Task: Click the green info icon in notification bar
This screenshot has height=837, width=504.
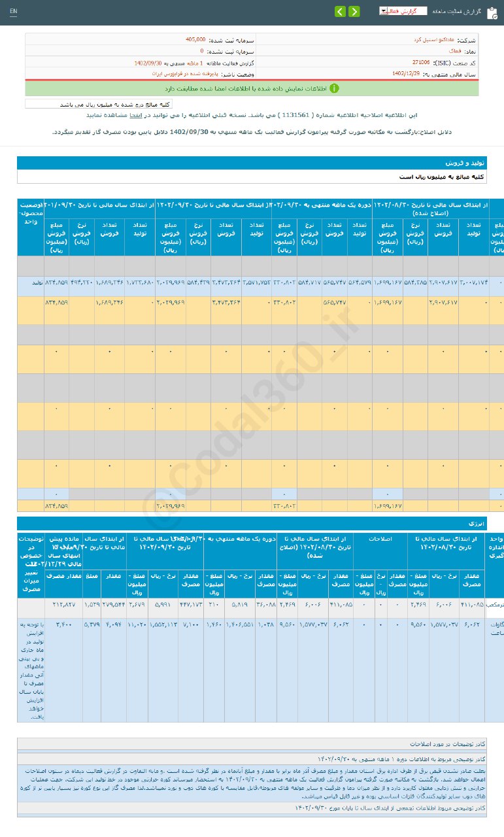Action: (x=334, y=88)
